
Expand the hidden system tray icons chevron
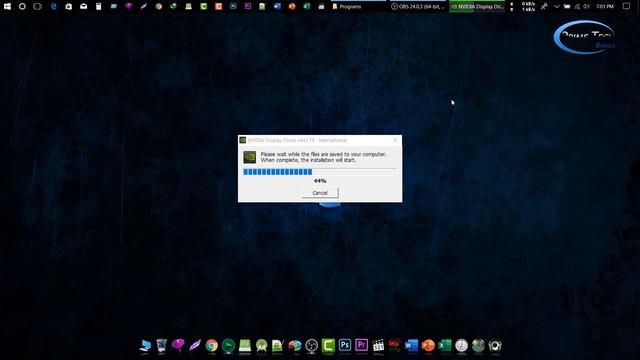click(x=556, y=7)
